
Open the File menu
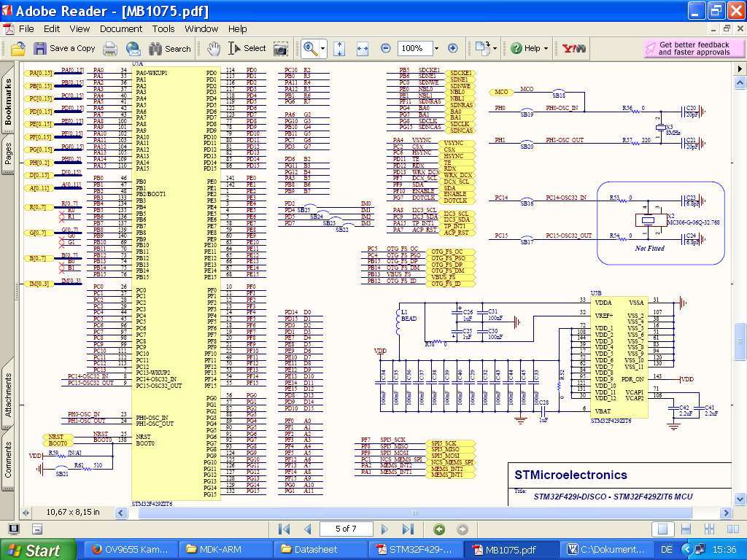click(x=26, y=29)
